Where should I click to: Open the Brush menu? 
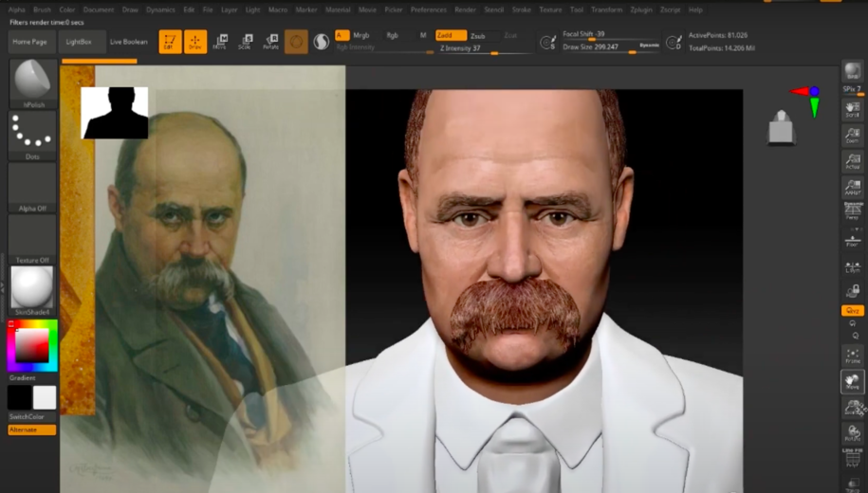coord(42,9)
